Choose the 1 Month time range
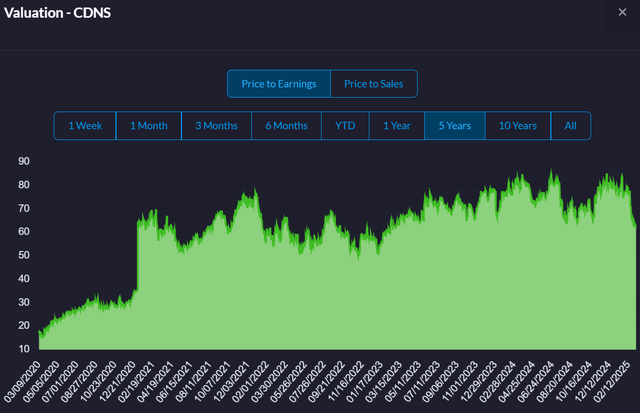The height and width of the screenshot is (413, 640). [x=148, y=126]
